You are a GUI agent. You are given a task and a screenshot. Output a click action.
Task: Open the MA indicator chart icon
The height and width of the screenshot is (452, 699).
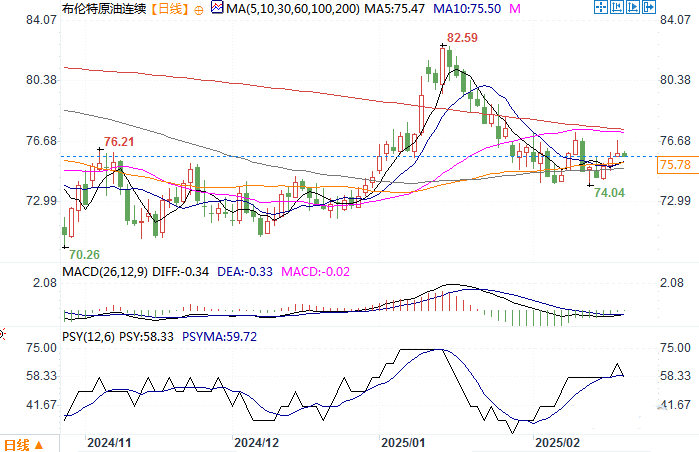[217, 8]
